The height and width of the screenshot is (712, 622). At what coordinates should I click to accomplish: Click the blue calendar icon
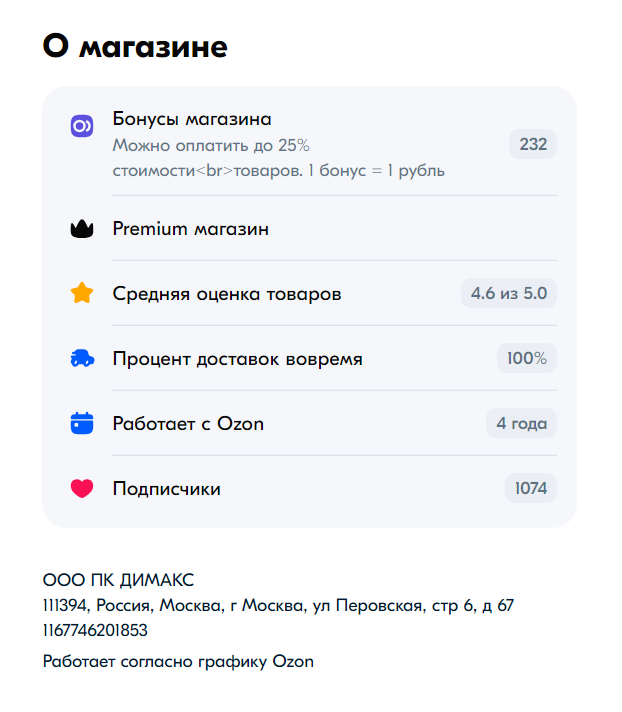tap(82, 424)
